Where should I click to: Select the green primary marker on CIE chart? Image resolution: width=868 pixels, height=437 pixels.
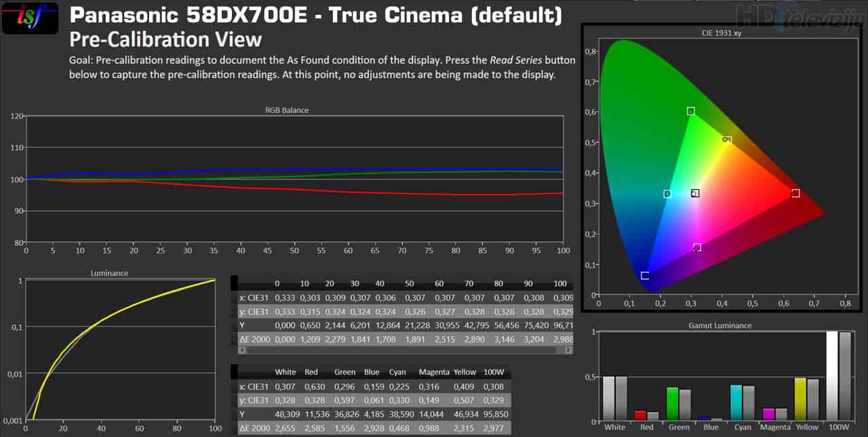[x=690, y=111]
